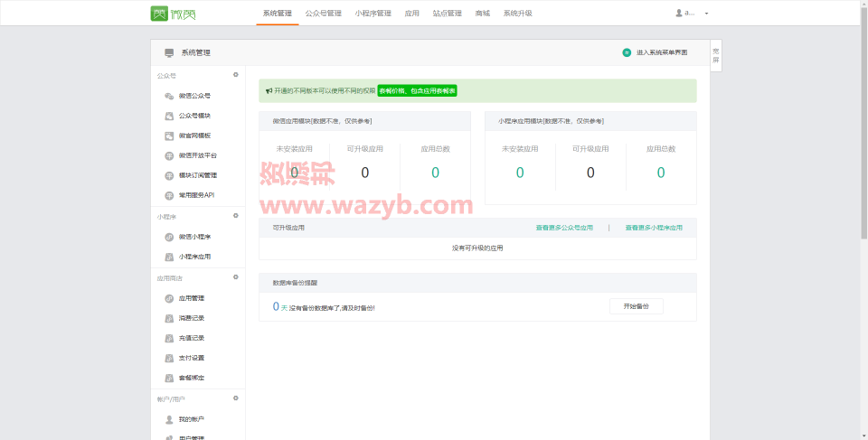The height and width of the screenshot is (440, 868).
Task: Open the 查看更多公众号应用 link
Action: tap(564, 228)
